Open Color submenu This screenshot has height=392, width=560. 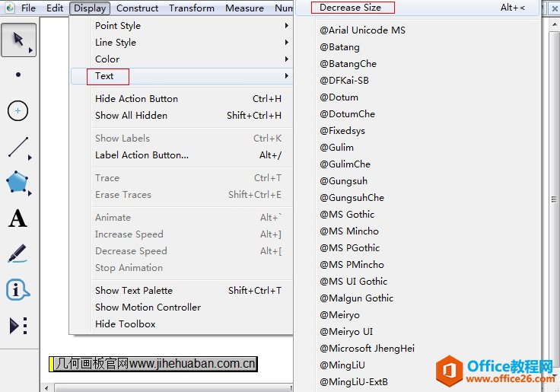[x=182, y=59]
